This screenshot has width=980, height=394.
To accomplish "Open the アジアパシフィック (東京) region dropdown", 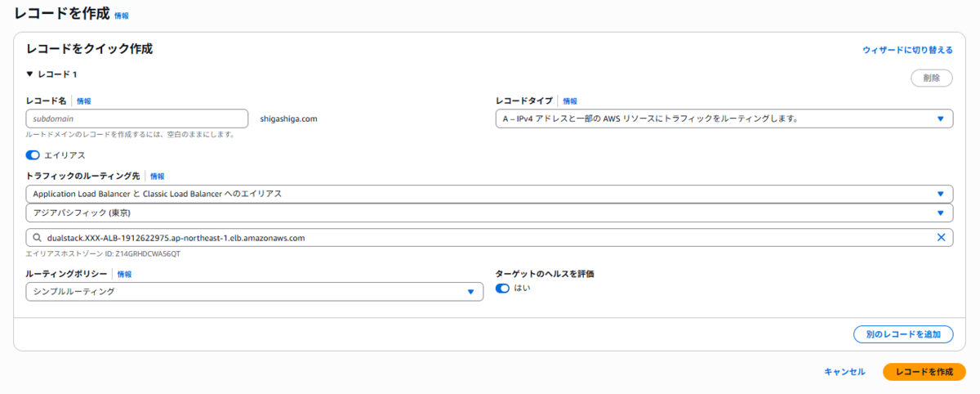I will point(489,213).
